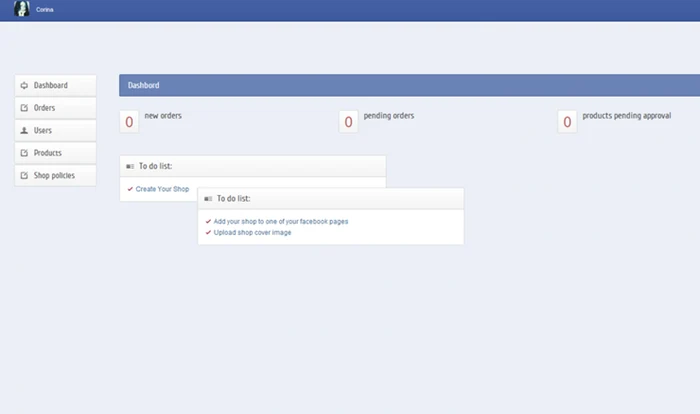Open the Create Your Shop link
The image size is (700, 414).
click(162, 189)
